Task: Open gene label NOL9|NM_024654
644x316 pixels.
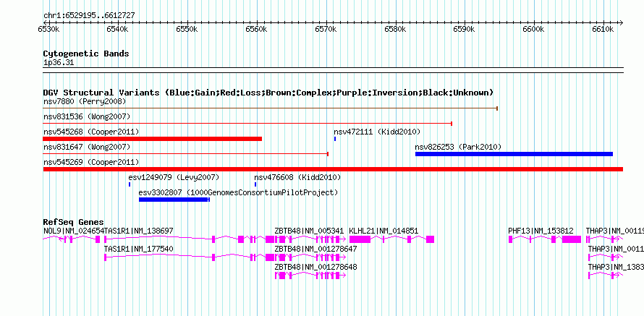Action: tap(74, 231)
